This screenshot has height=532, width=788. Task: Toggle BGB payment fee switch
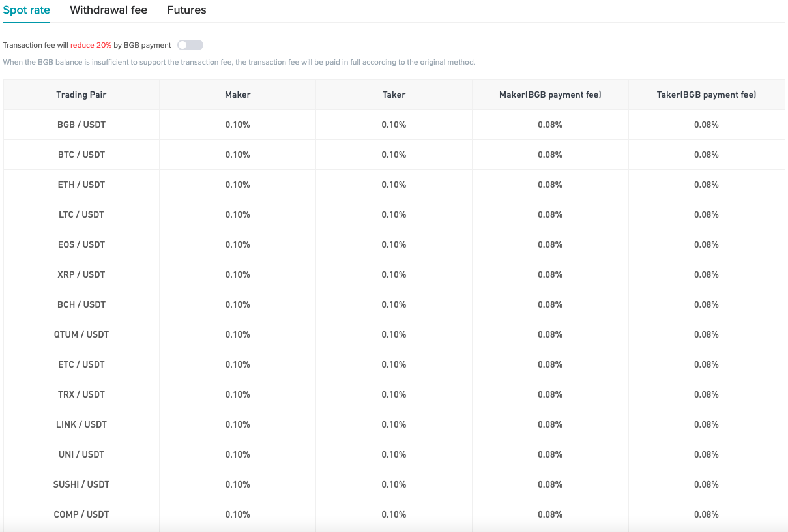click(190, 45)
